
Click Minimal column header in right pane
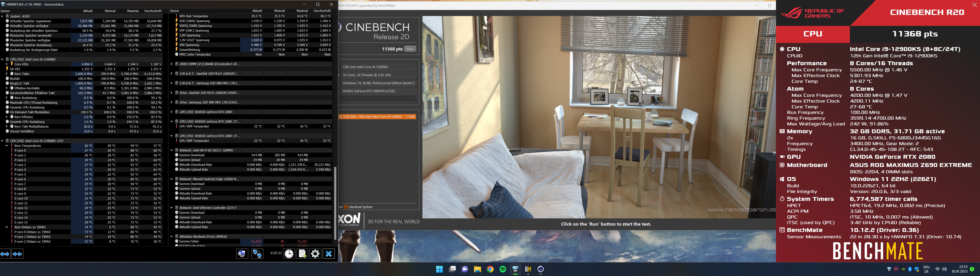point(275,11)
